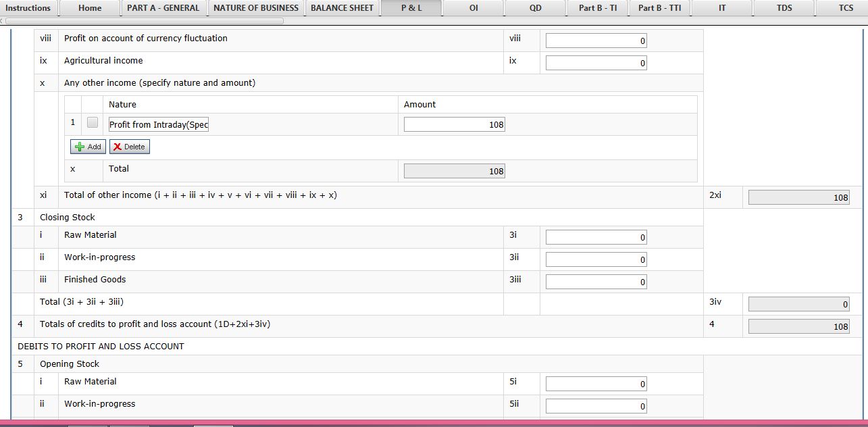The image size is (868, 427).
Task: Switch to the QD tab
Action: point(536,8)
